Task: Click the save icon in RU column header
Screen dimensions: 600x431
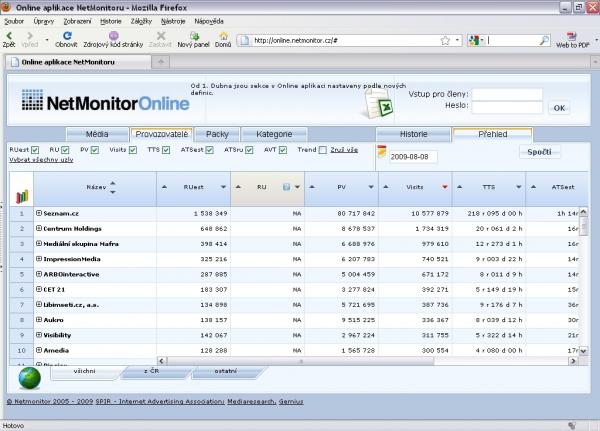Action: tap(286, 187)
